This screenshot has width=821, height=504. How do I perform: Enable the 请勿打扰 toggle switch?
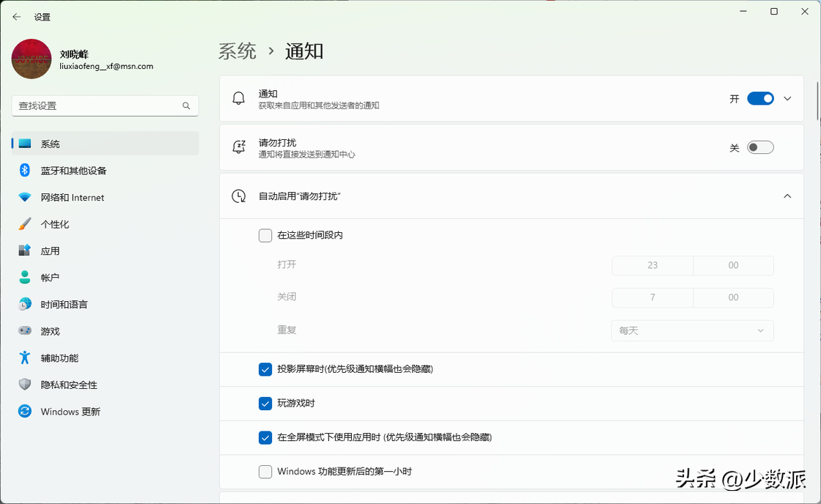(x=760, y=148)
